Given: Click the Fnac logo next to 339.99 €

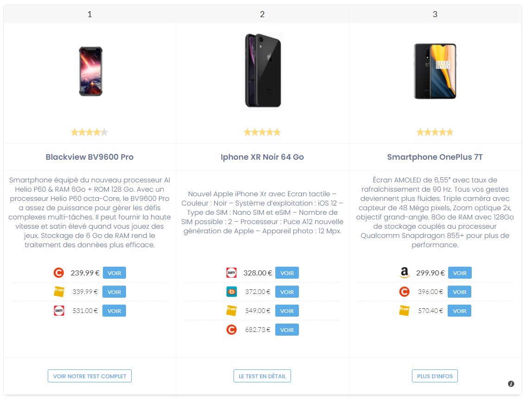Looking at the screenshot, I should [x=58, y=292].
